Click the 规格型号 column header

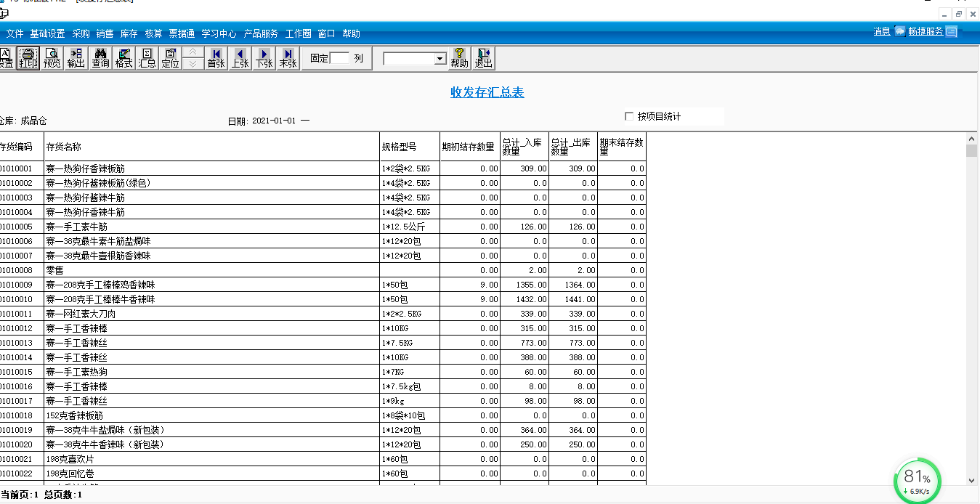coord(410,147)
